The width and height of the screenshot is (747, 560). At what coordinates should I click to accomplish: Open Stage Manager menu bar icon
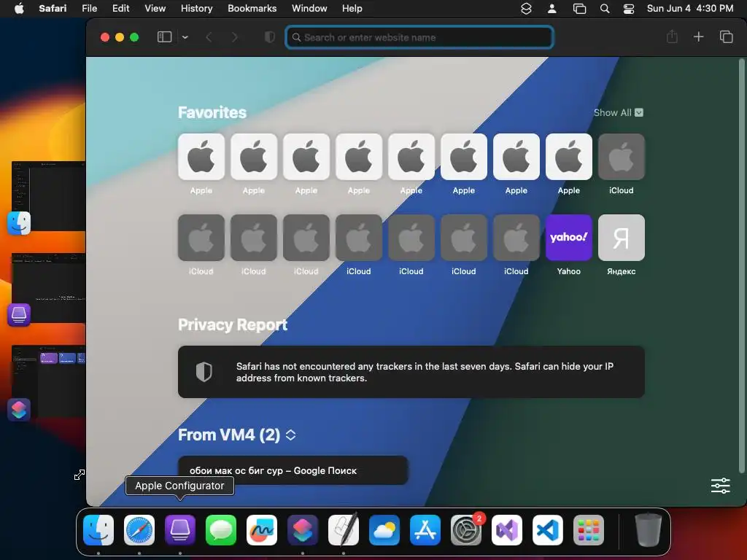pyautogui.click(x=579, y=9)
